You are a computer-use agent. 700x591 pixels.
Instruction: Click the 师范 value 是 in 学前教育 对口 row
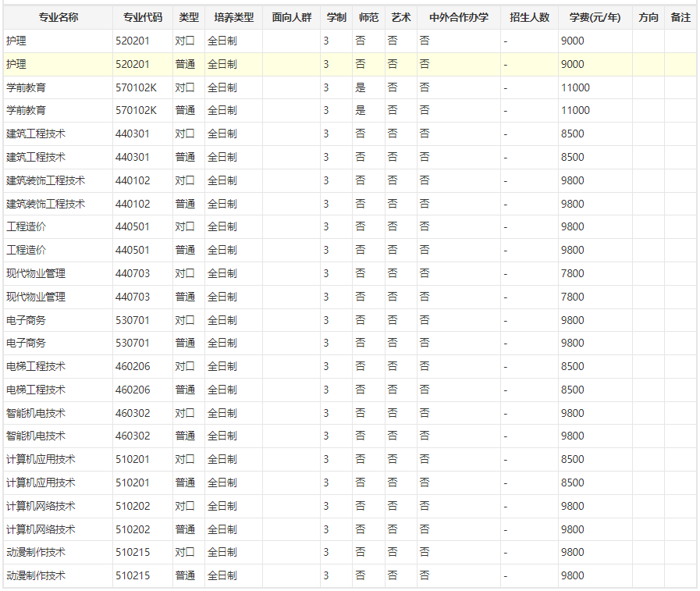(x=360, y=87)
